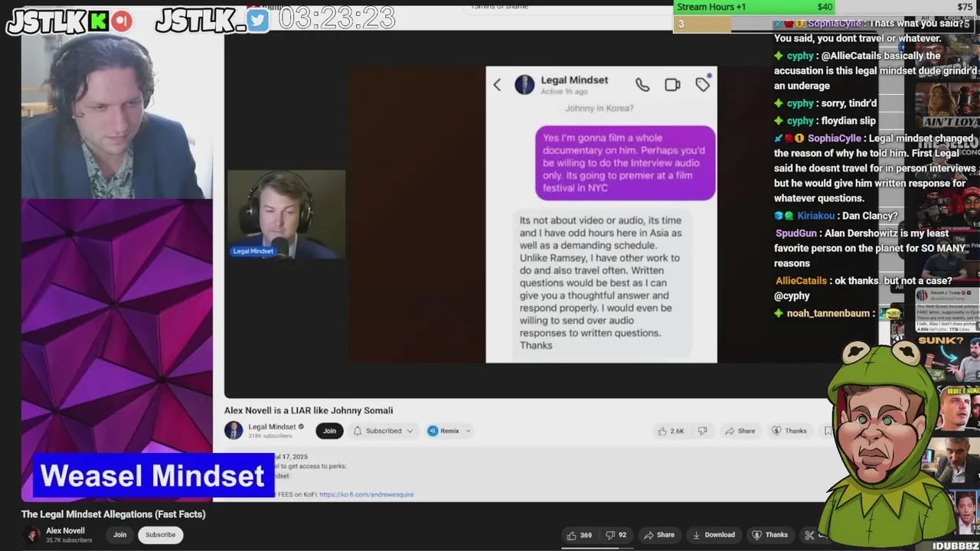Click chat username noah_tannenbaum
Image resolution: width=980 pixels, height=551 pixels.
click(x=828, y=313)
